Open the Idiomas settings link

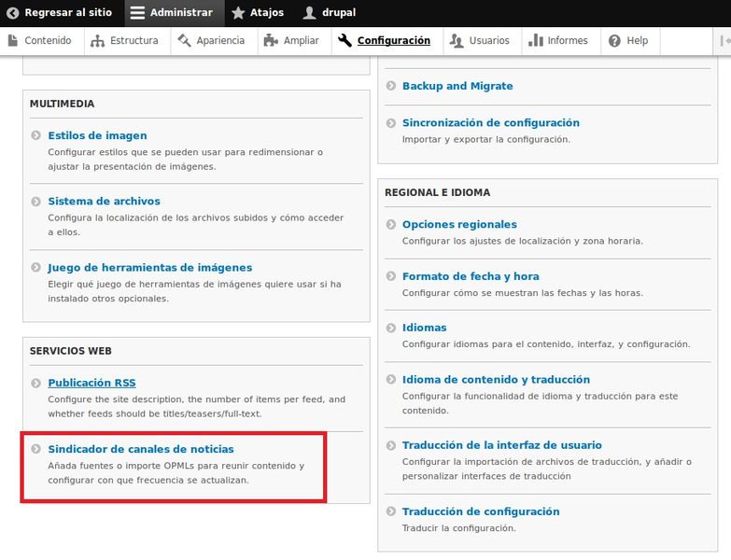coord(424,328)
